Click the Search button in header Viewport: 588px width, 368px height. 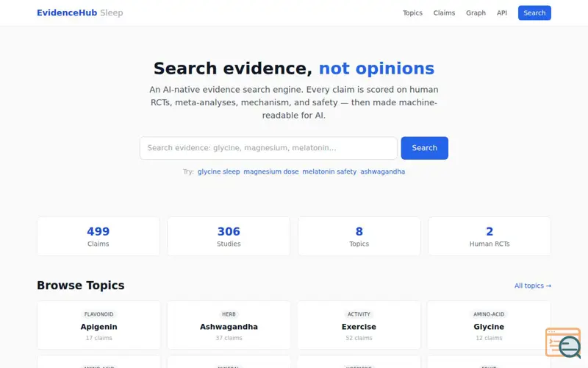click(534, 13)
